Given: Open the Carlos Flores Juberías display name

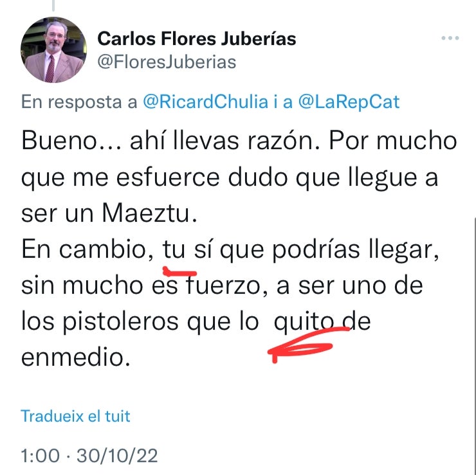Looking at the screenshot, I should [x=197, y=39].
